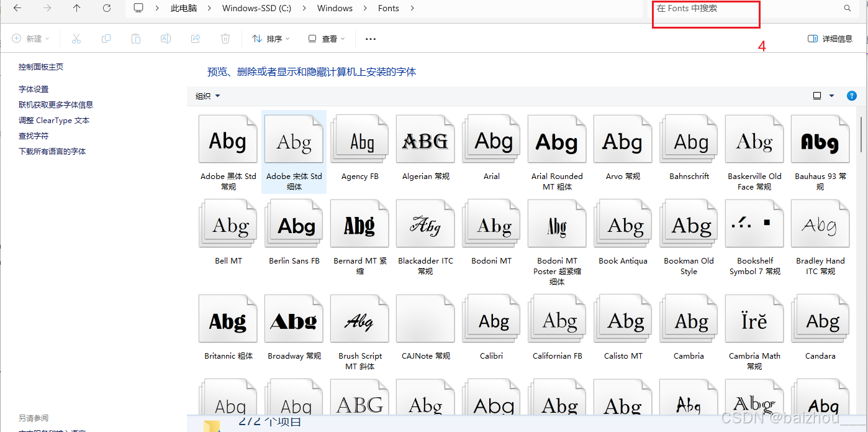
Task: Expand the chevron after Windows-SSD (C:)
Action: 304,8
